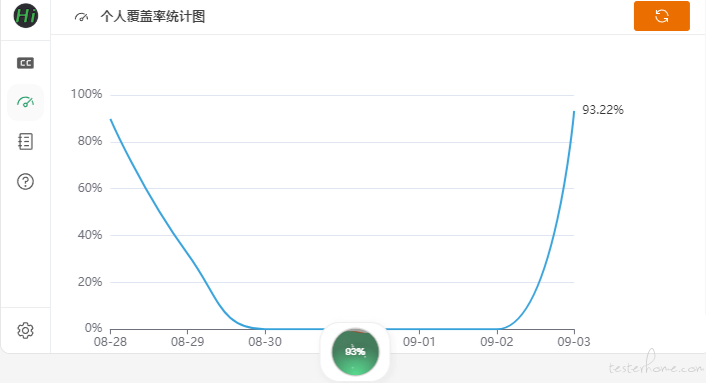Click the green 93% floating bubble
706x383 pixels.
pyautogui.click(x=355, y=352)
